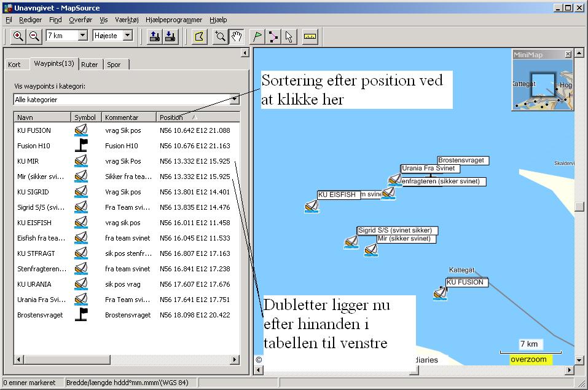
Task: Select the route tool icon
Action: [273, 36]
